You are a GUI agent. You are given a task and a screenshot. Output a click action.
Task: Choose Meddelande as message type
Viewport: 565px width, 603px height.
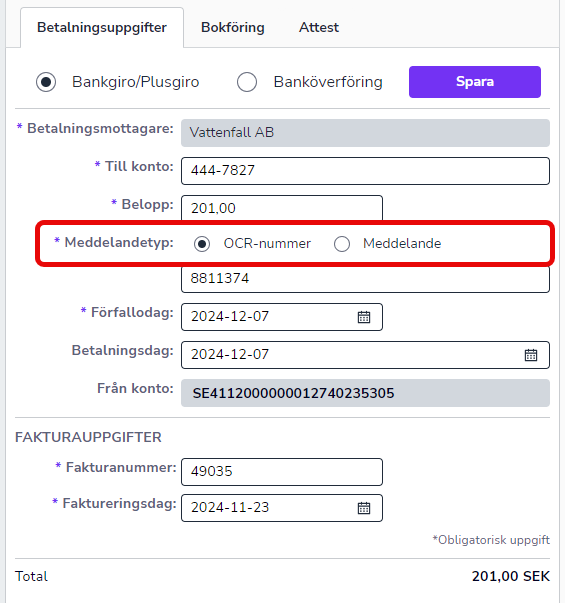tap(342, 244)
